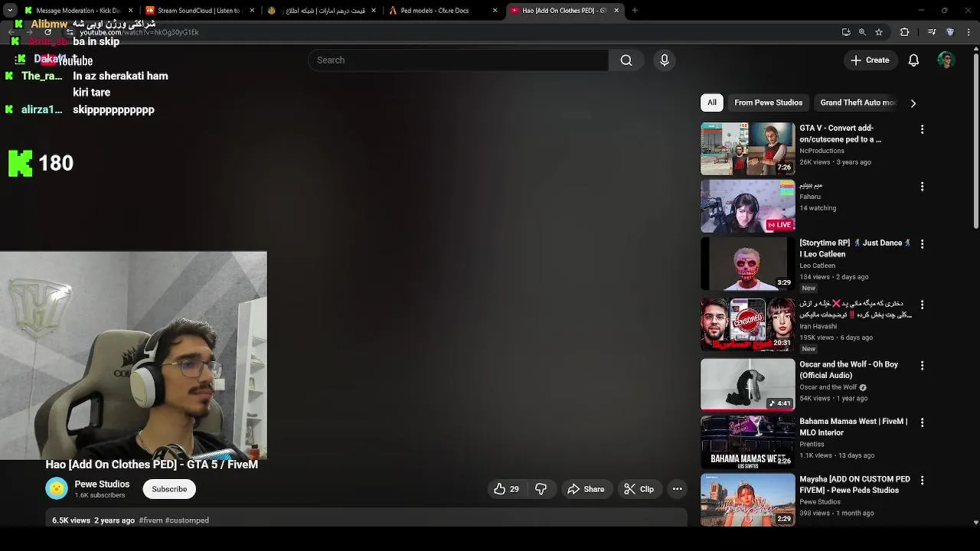Dislike the video with thumbs-down icon

pyautogui.click(x=541, y=489)
